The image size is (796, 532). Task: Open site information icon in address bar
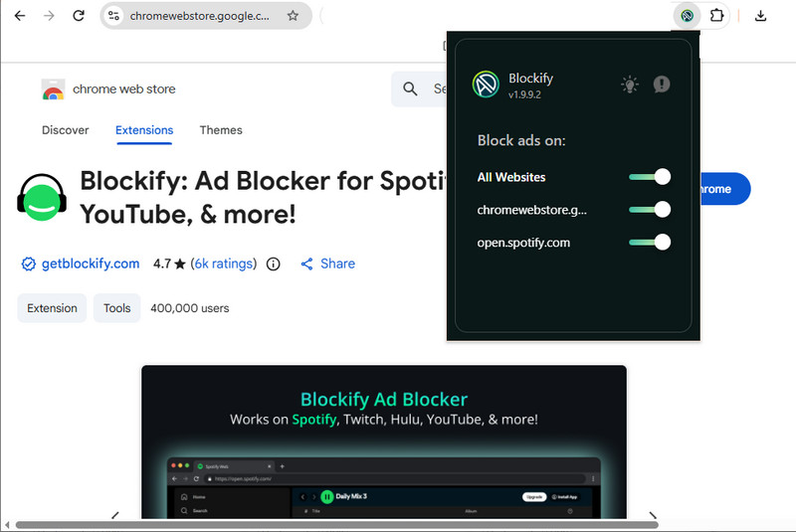point(113,16)
